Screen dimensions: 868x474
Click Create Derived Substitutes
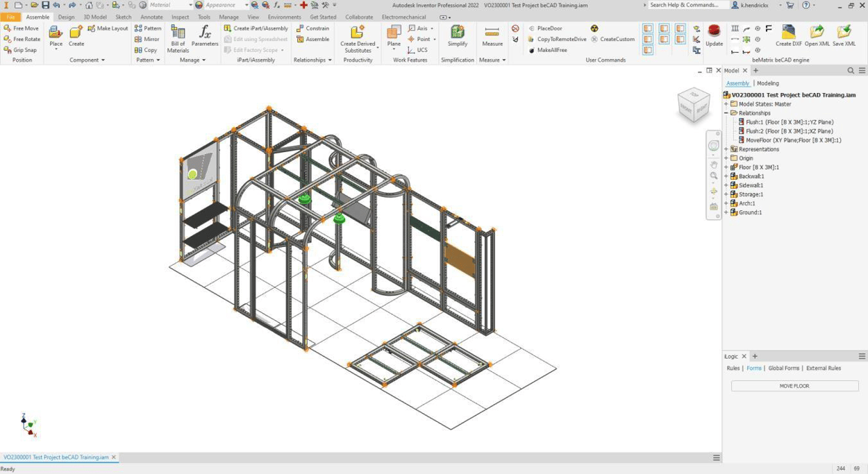pos(358,39)
